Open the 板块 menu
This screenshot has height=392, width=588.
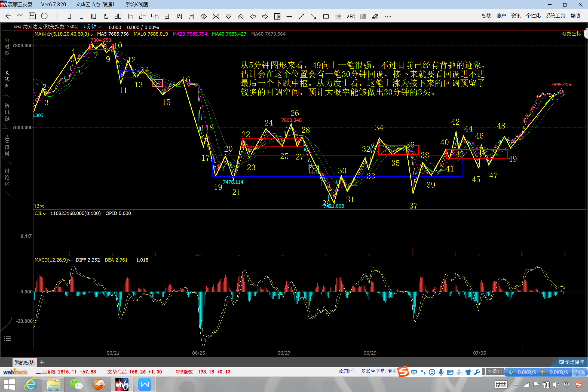pyautogui.click(x=486, y=16)
